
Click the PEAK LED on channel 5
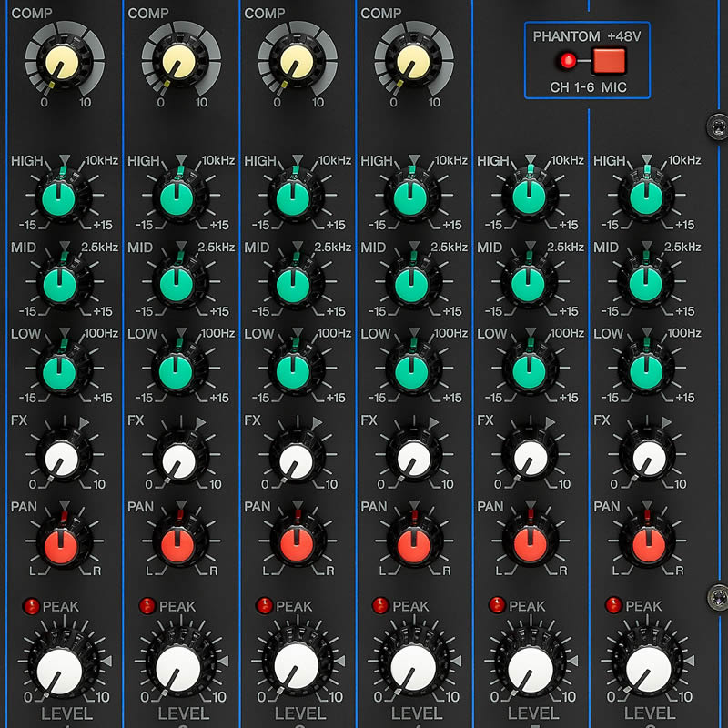497,605
